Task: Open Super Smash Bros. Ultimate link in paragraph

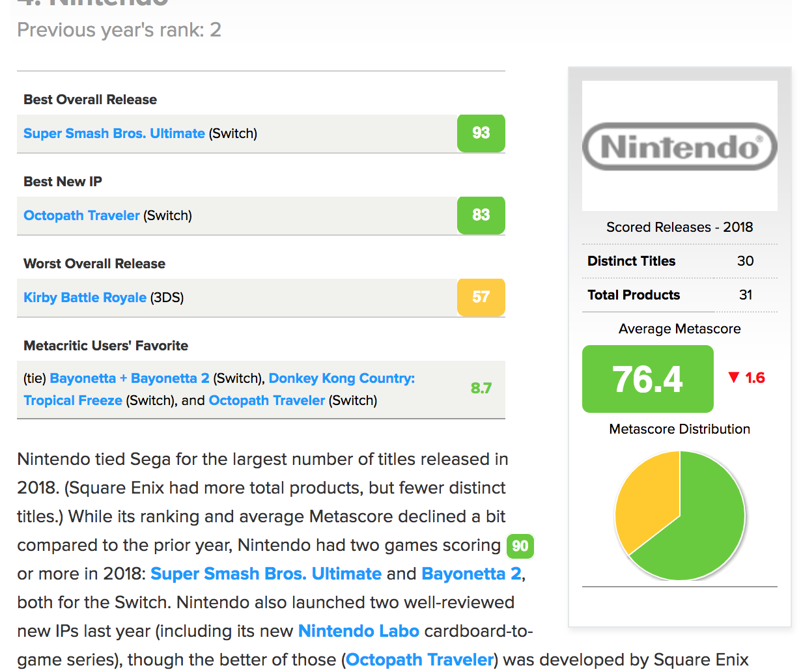Action: pyautogui.click(x=266, y=574)
